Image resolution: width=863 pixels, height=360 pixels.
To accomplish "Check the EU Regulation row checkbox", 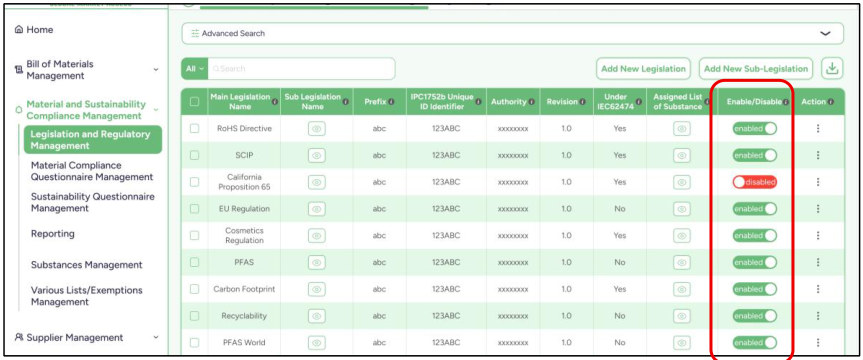I will point(194,209).
